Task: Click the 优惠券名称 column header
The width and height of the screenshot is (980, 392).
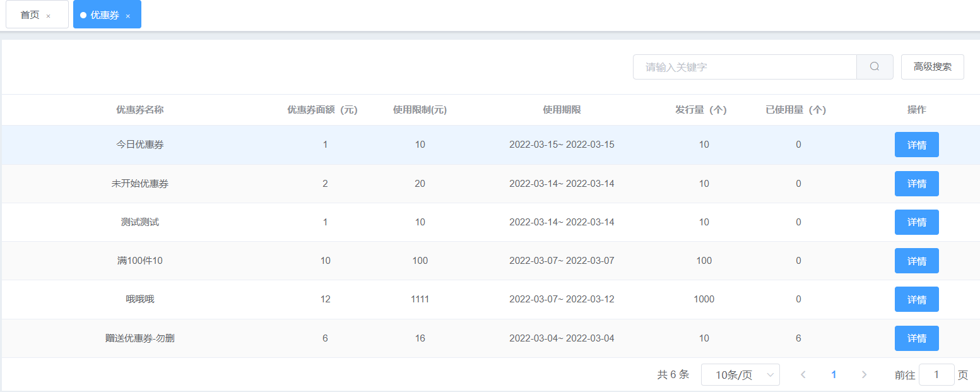Action: [140, 110]
